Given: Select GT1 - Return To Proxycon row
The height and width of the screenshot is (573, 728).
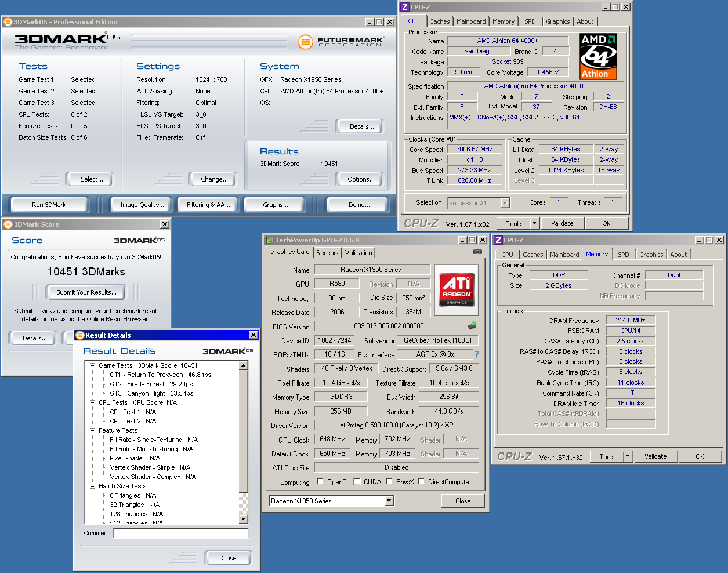Looking at the screenshot, I should [x=161, y=375].
